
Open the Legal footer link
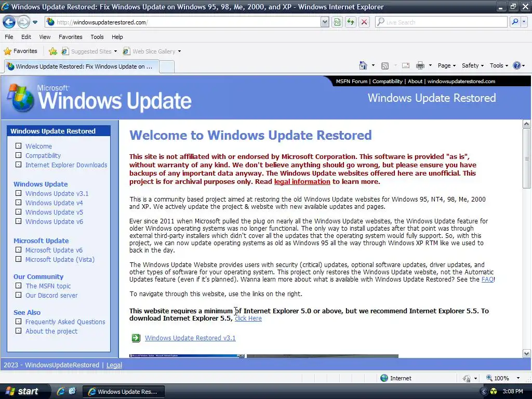pyautogui.click(x=114, y=365)
